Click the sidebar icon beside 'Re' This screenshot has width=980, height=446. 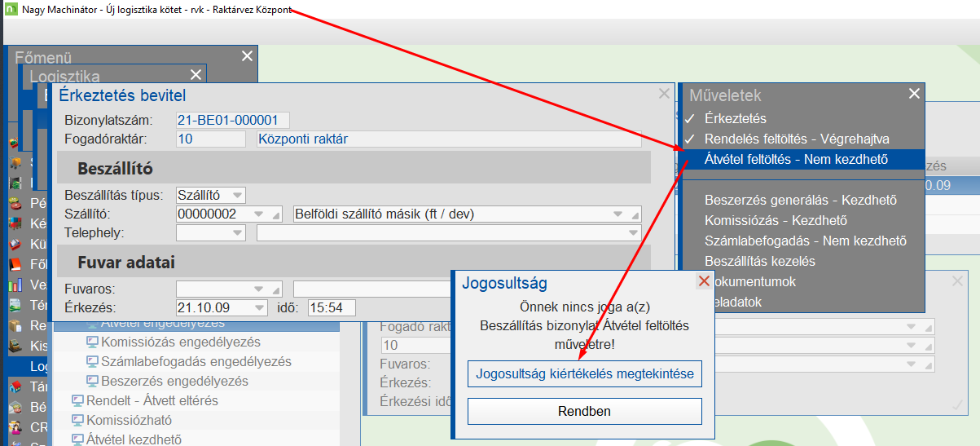tap(15, 326)
